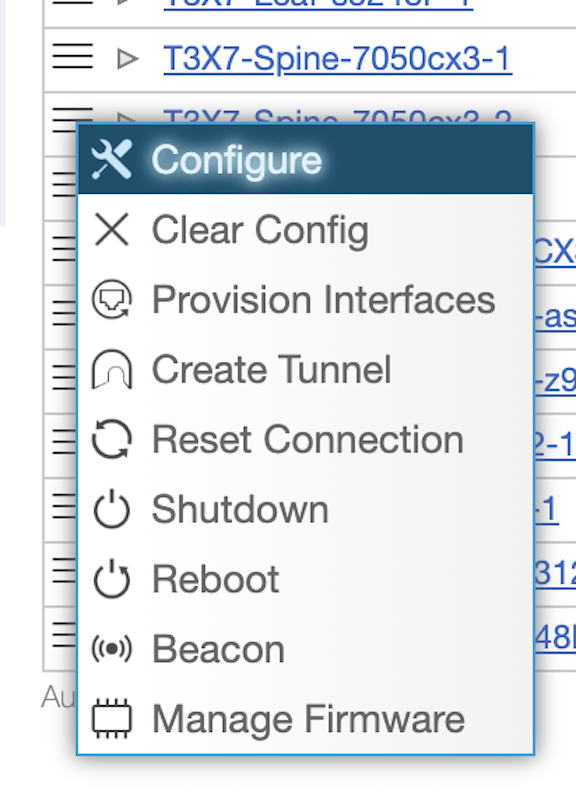Screen dimensions: 576x794
Task: Click the Configure wrench-and-screwdriver icon
Action: [111, 160]
